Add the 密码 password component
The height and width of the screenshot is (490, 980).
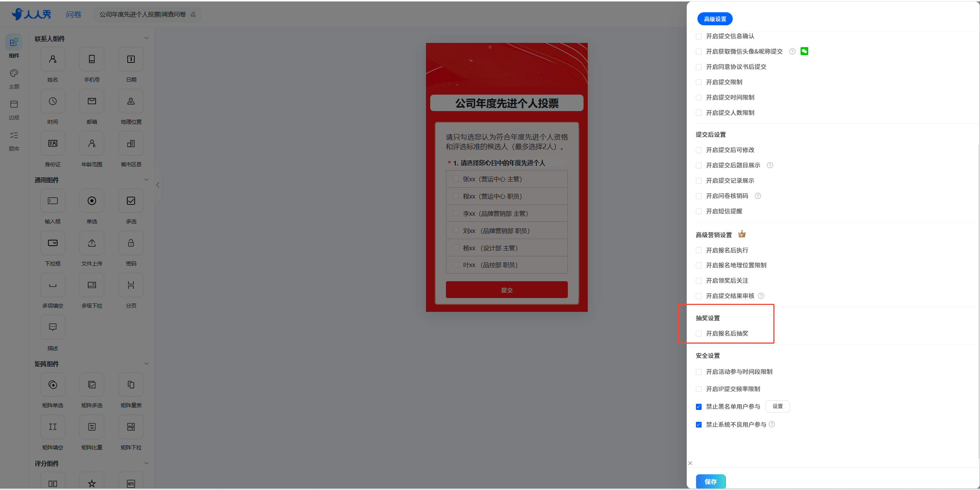pyautogui.click(x=131, y=243)
